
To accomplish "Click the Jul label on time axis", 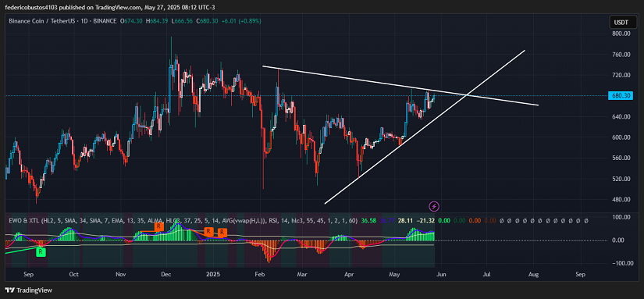I will point(487,274).
